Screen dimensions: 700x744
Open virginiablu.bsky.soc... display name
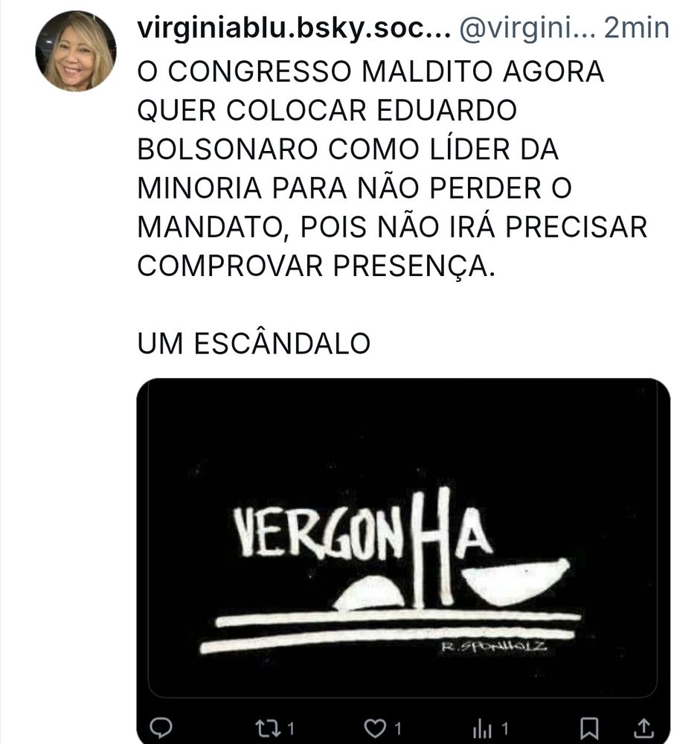[294, 28]
